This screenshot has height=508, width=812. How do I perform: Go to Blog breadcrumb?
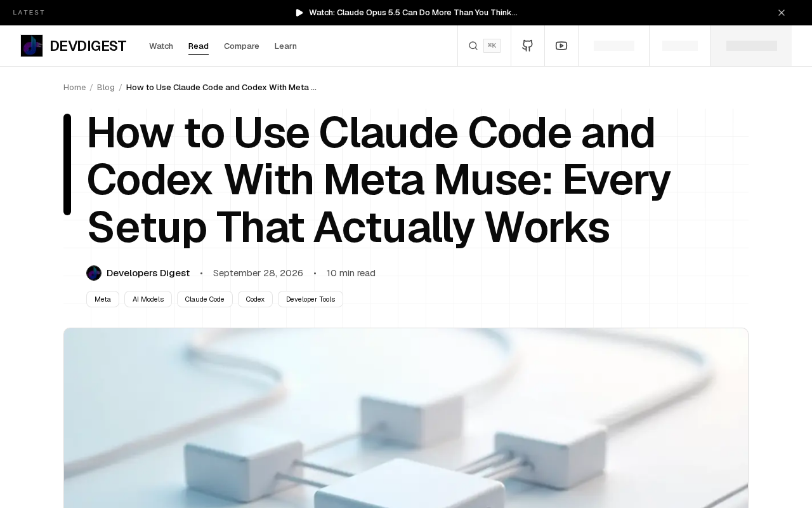pyautogui.click(x=106, y=87)
